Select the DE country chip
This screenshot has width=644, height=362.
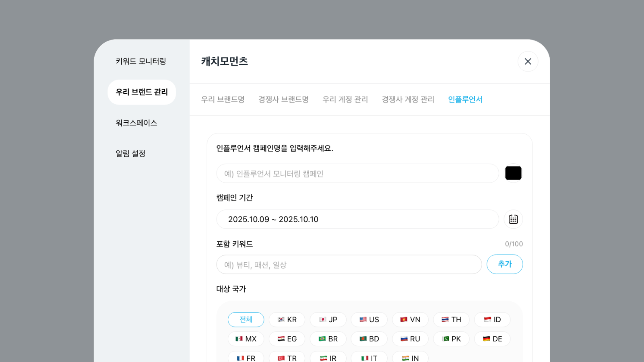pos(492,339)
